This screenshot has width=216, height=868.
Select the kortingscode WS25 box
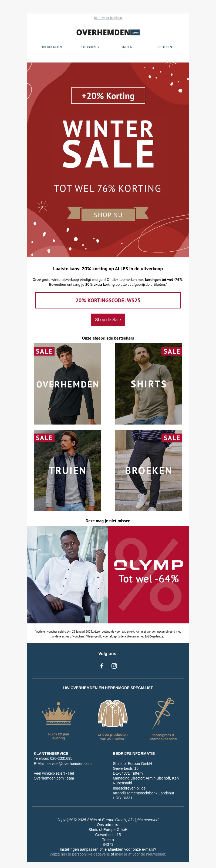108,300
